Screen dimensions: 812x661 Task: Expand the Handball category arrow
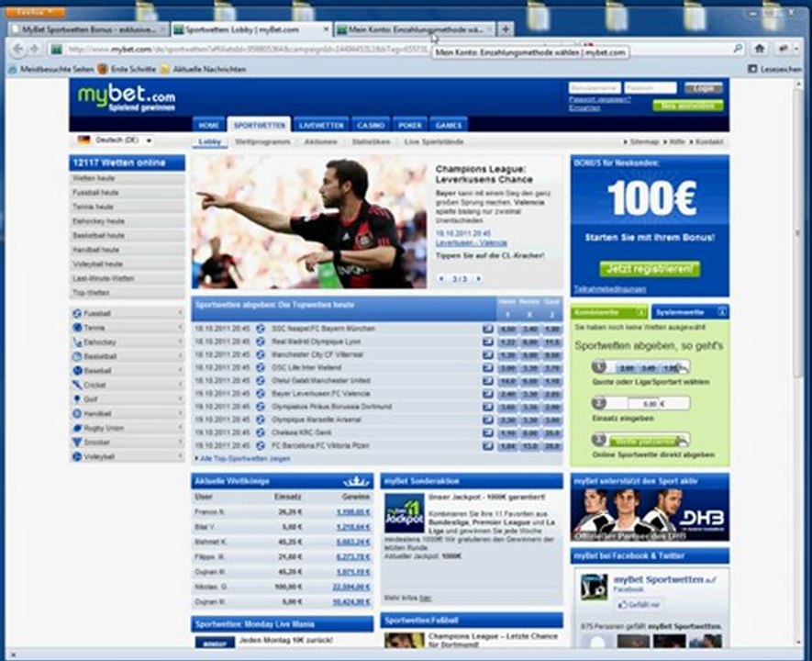[180, 413]
